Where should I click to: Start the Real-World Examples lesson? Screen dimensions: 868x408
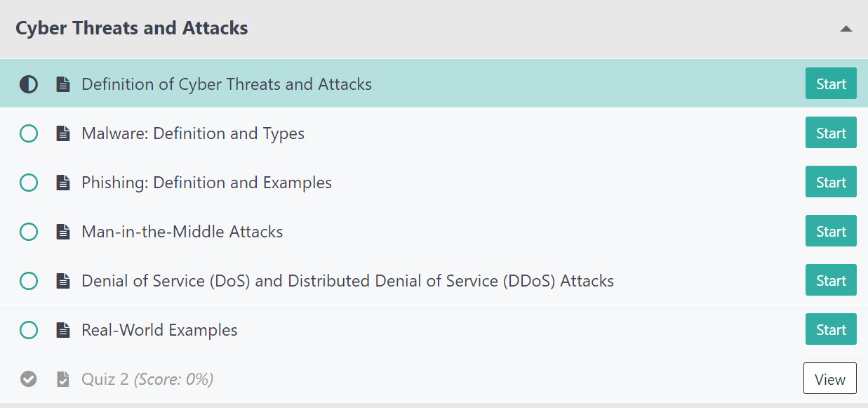click(x=831, y=330)
